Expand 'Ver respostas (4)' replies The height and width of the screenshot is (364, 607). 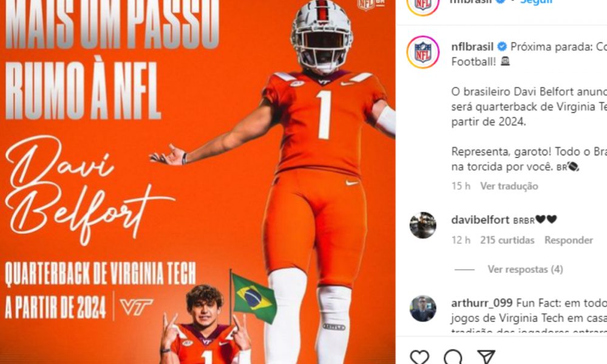525,269
